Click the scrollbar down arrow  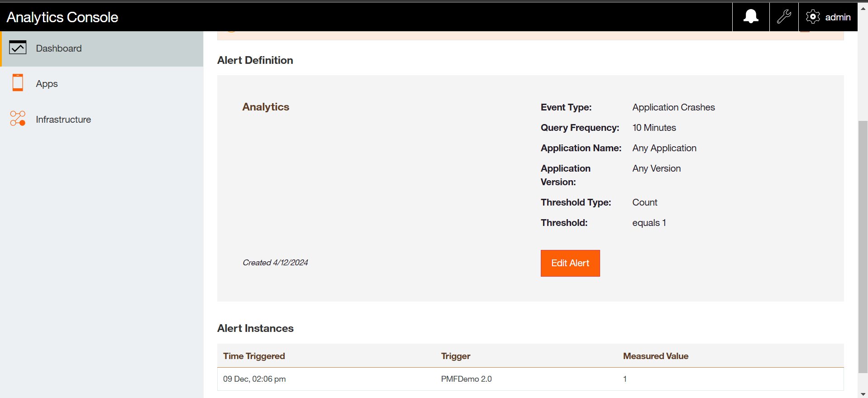click(x=863, y=394)
